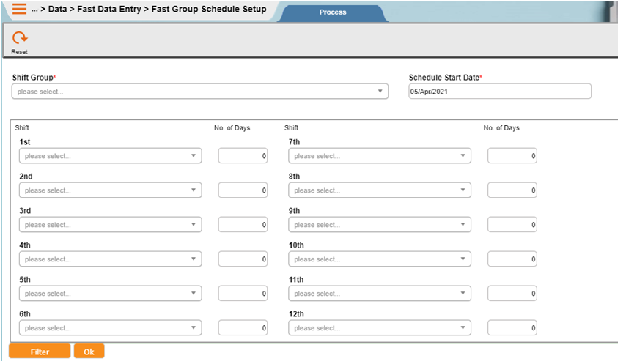Open the 6th shift dropdown
Viewport: 626px width, 364px height.
click(x=110, y=328)
